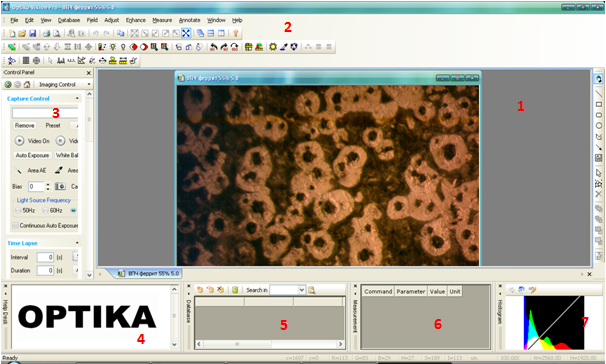Open the Enhance menu
The height and width of the screenshot is (364, 606).
coord(136,20)
